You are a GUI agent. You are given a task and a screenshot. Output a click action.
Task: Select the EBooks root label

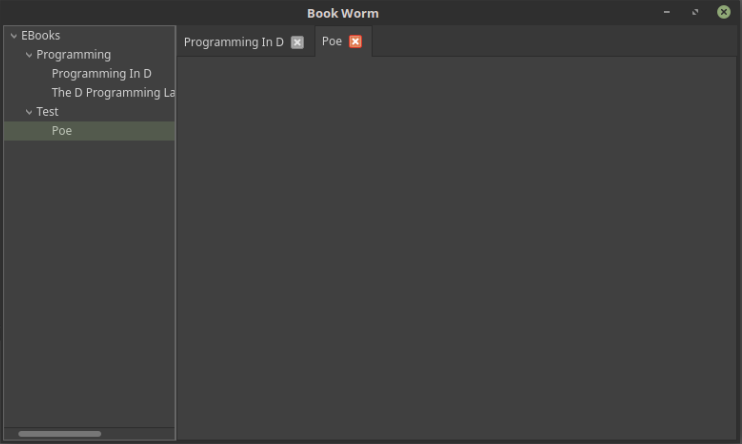pyautogui.click(x=40, y=36)
